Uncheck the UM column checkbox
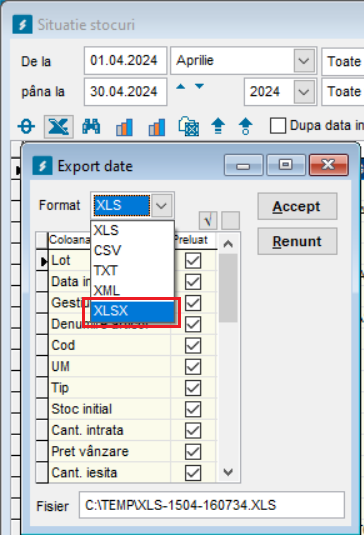364x535 pixels. click(x=193, y=367)
